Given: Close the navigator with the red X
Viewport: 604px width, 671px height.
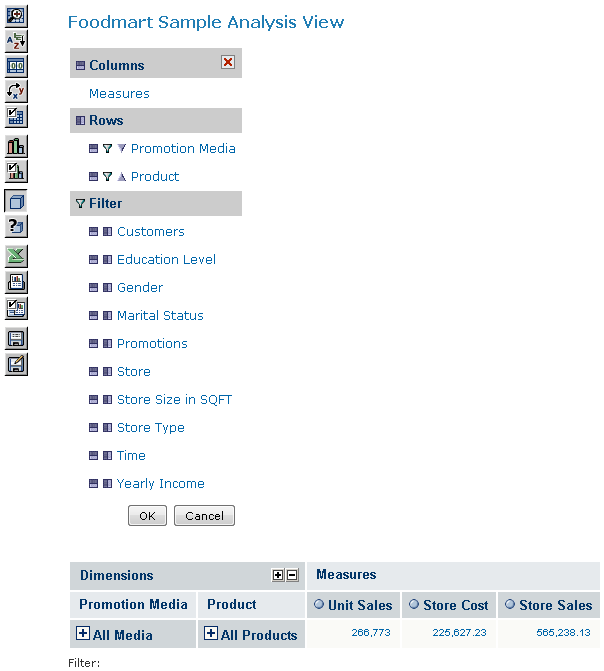Looking at the screenshot, I should pyautogui.click(x=228, y=62).
